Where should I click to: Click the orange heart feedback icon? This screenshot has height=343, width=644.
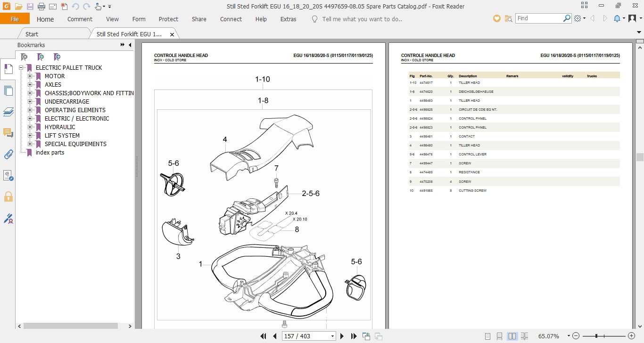496,18
